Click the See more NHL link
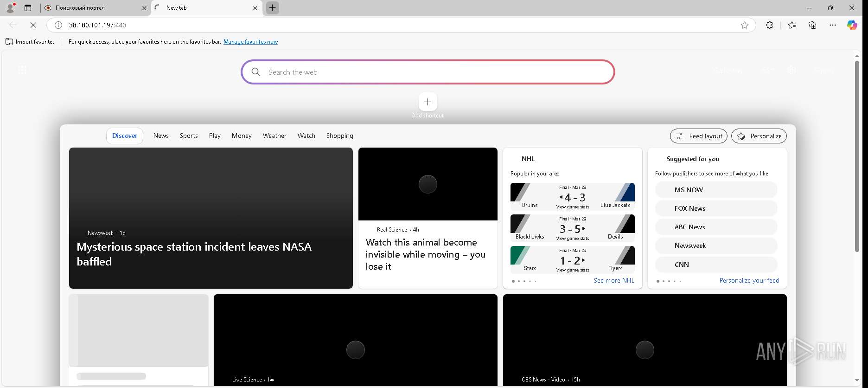The width and height of the screenshot is (868, 388). [x=614, y=281]
